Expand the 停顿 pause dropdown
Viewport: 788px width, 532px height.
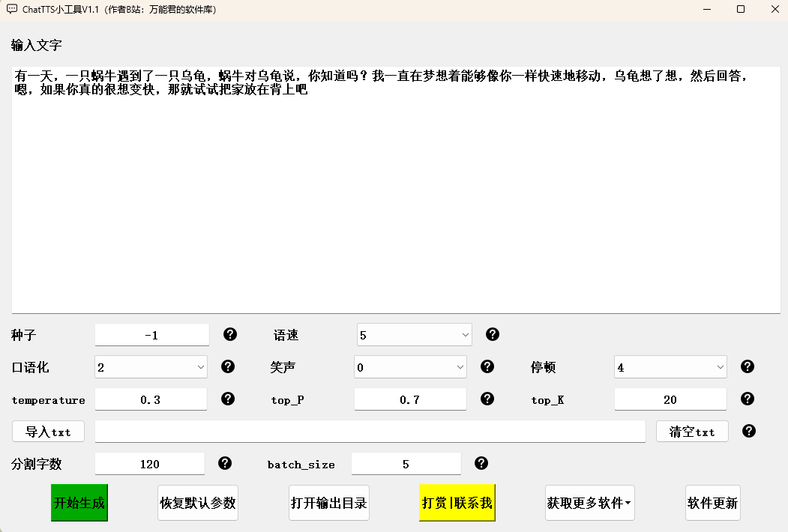point(670,367)
